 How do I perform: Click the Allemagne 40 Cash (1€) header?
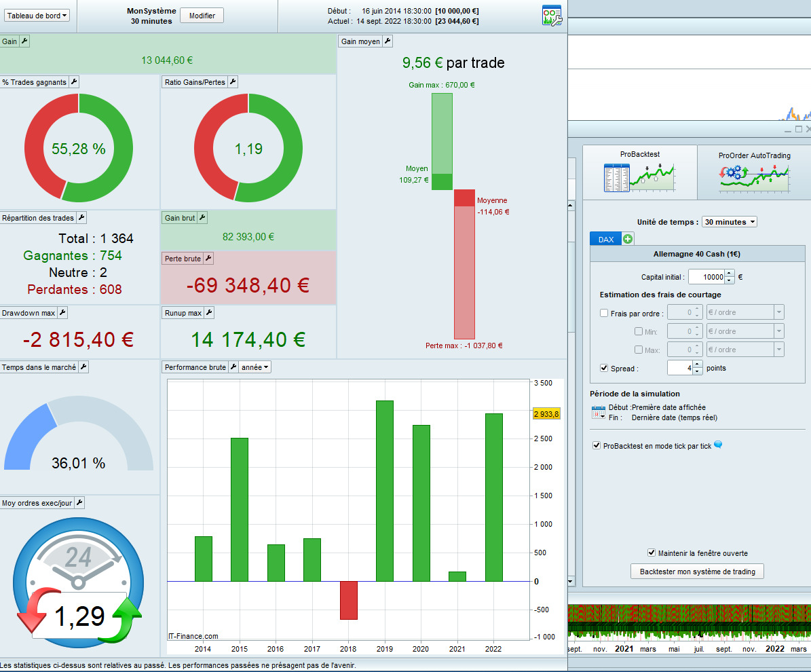(x=696, y=253)
